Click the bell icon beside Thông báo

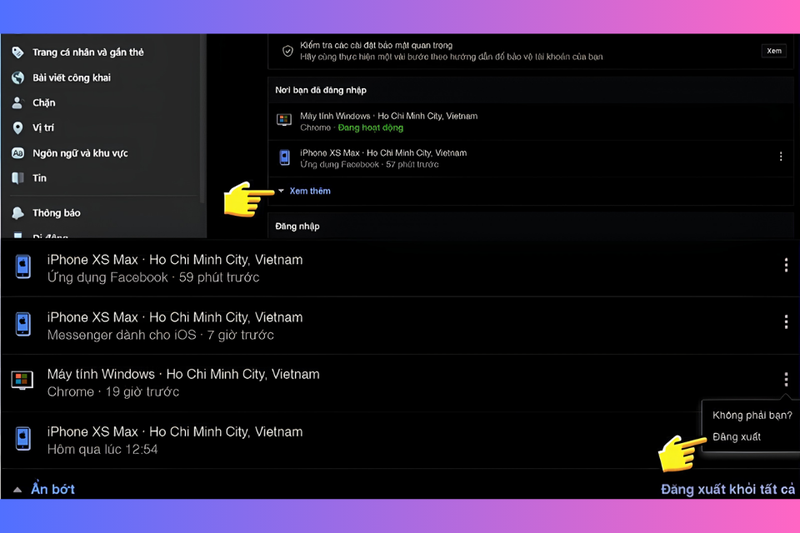pos(18,213)
